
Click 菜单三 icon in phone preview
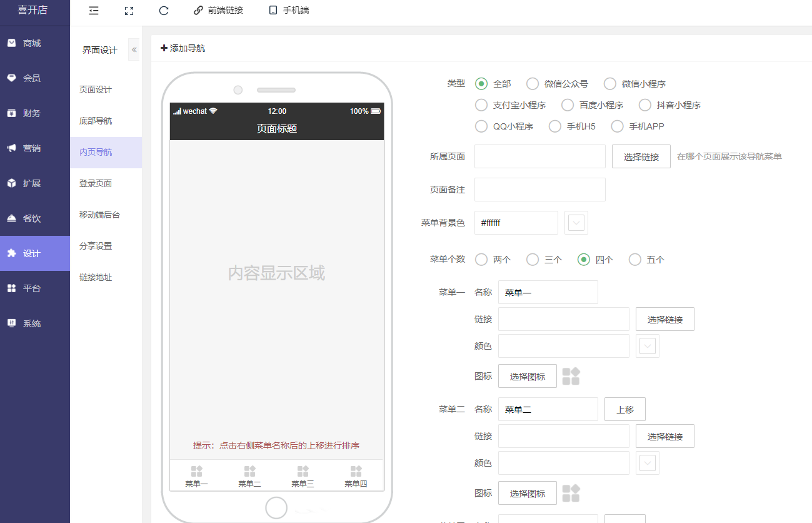click(303, 471)
